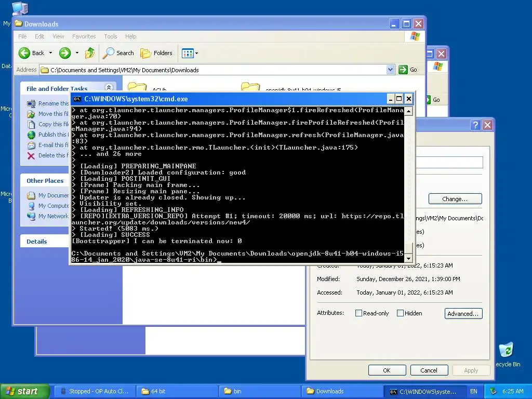Select the ACLib folder icon
Viewport: 532px width, 399px height.
[137, 87]
